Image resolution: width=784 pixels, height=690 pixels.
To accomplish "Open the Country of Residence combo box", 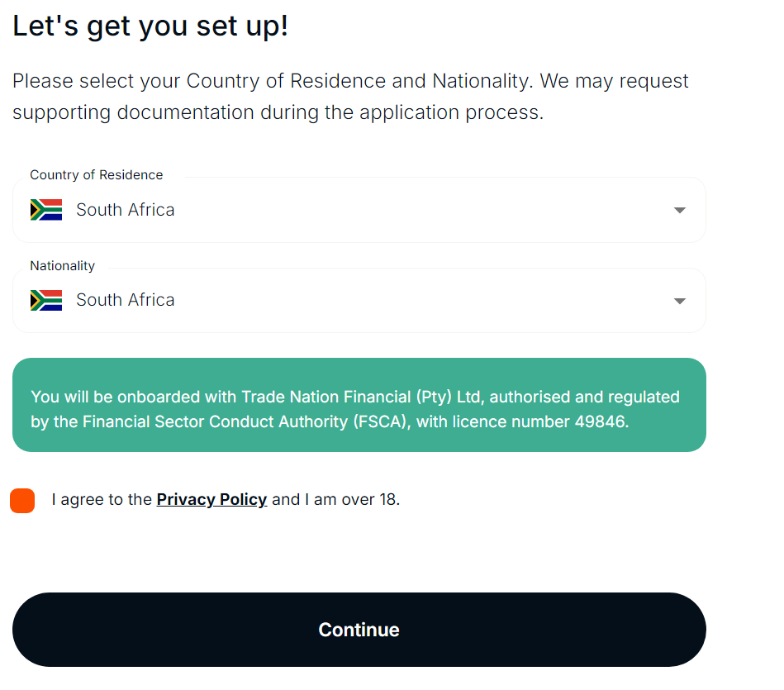I will tap(359, 210).
